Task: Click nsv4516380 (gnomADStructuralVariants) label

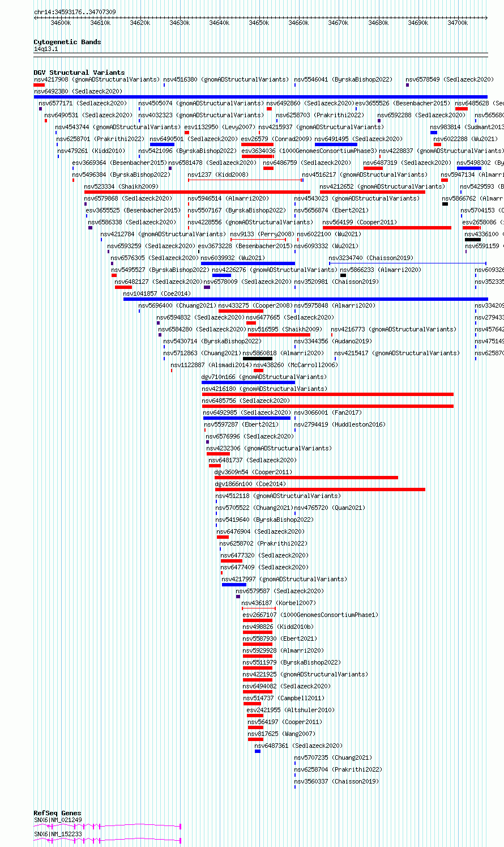Action: click(226, 79)
